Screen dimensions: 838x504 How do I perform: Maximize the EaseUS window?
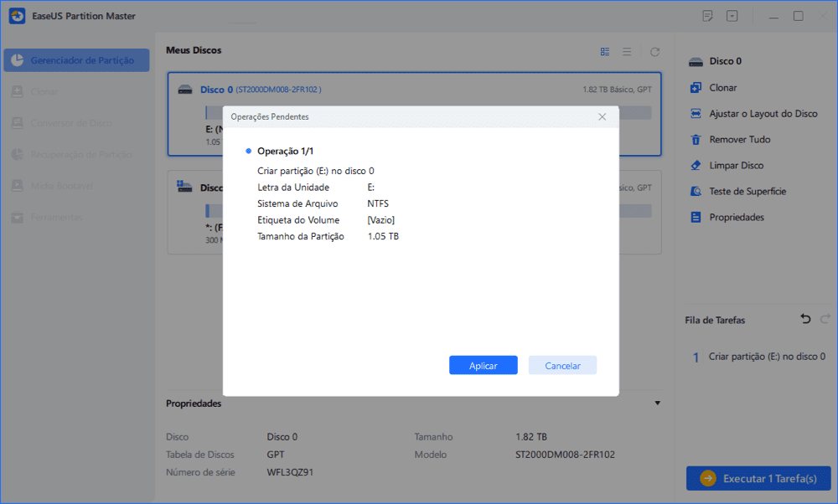[x=798, y=16]
